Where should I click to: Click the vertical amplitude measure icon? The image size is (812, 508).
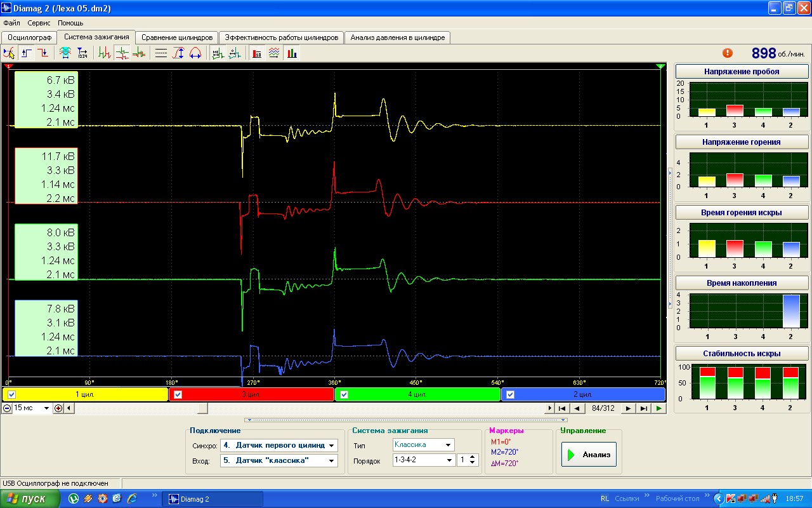point(178,53)
